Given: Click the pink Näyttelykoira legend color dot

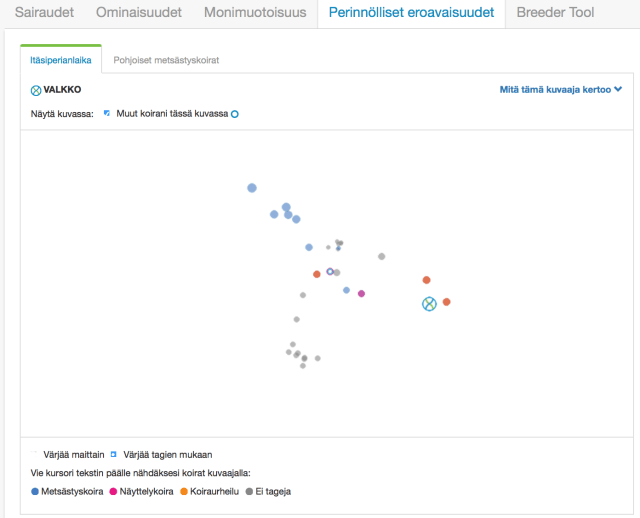Looking at the screenshot, I should (113, 491).
